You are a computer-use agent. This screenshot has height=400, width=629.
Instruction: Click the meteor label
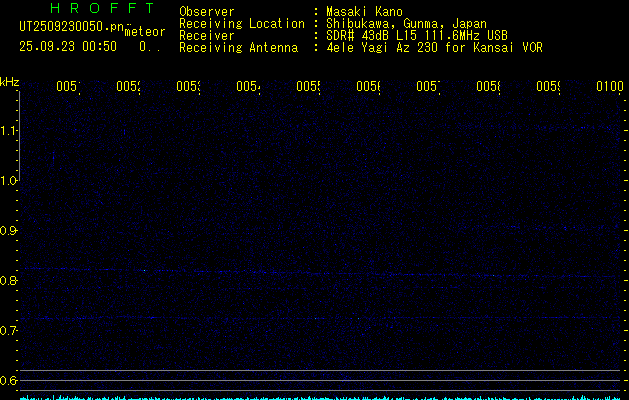pyautogui.click(x=145, y=32)
